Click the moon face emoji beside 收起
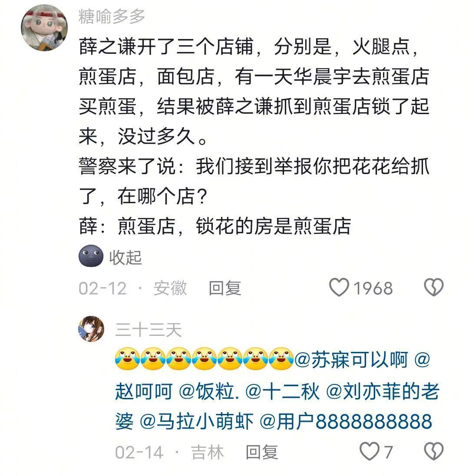 (91, 256)
